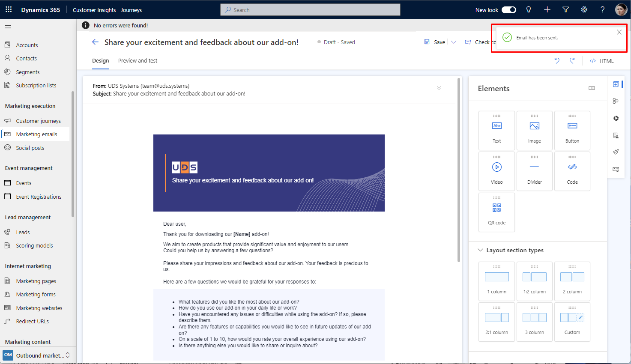Expand the email header chevron
631x364 pixels.
[439, 88]
